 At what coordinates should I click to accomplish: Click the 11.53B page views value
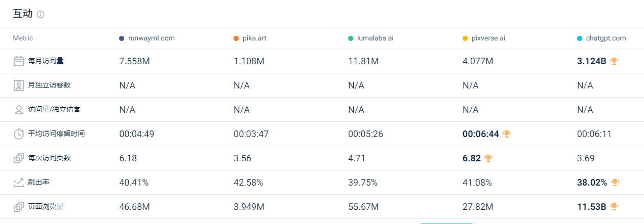click(592, 207)
